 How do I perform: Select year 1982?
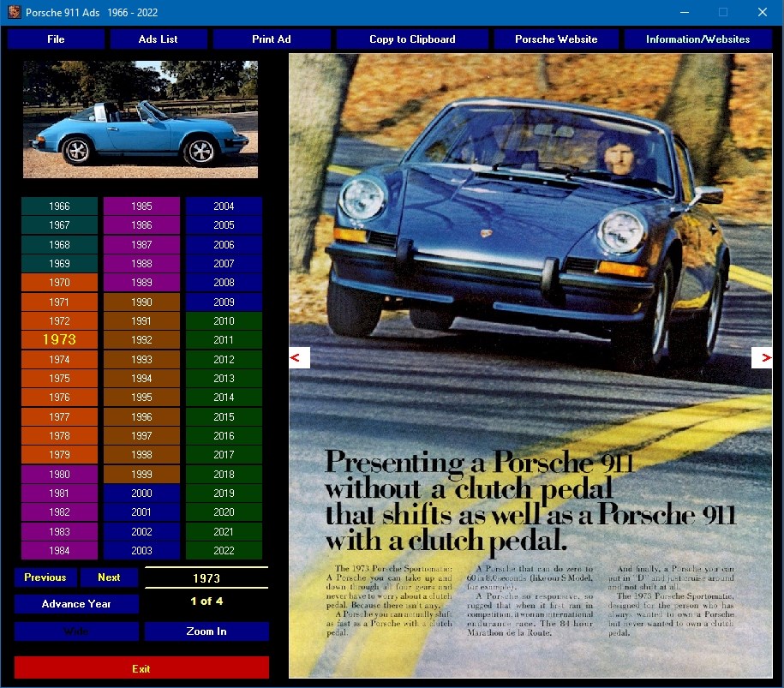59,512
